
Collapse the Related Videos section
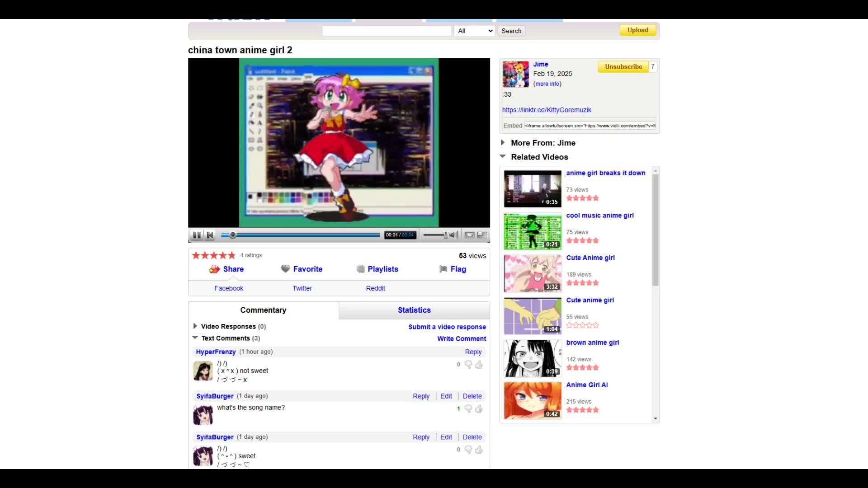pyautogui.click(x=503, y=156)
